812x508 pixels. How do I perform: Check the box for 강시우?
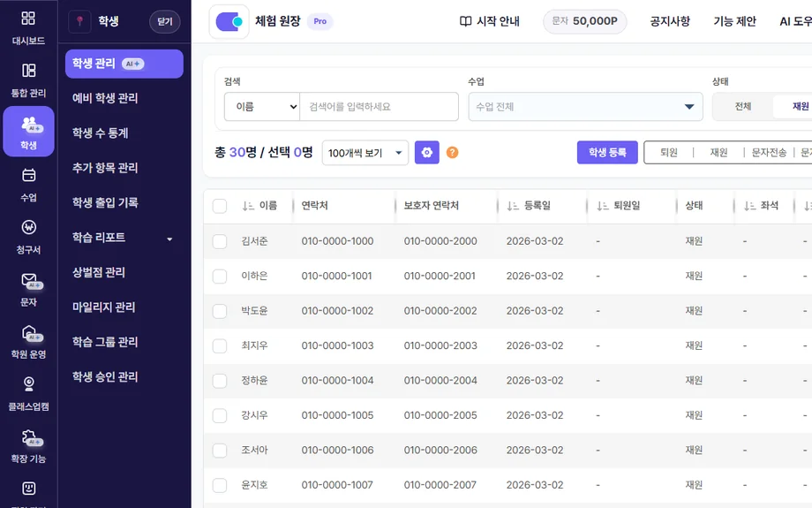220,415
